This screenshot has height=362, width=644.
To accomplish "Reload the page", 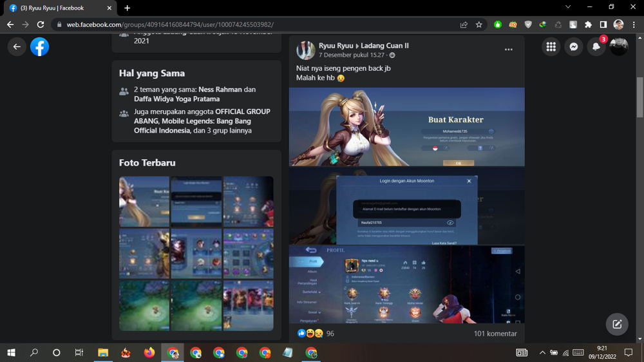I will 40,24.
